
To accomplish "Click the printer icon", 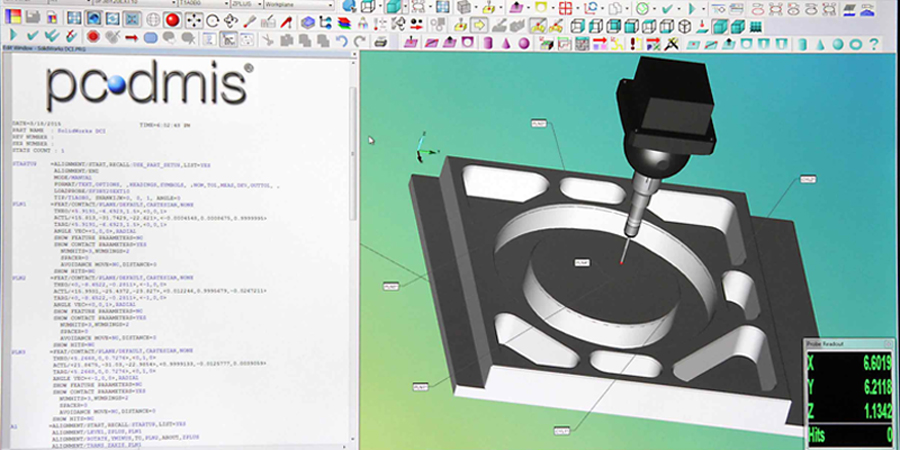I will click(x=380, y=41).
